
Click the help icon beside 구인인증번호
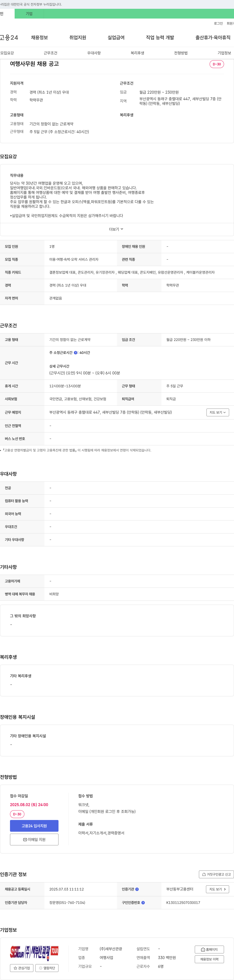click(x=143, y=902)
